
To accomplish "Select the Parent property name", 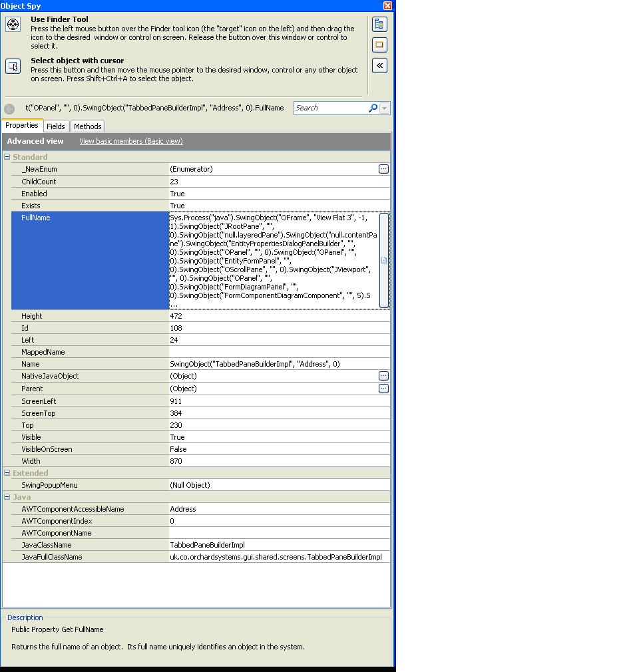I will (32, 389).
